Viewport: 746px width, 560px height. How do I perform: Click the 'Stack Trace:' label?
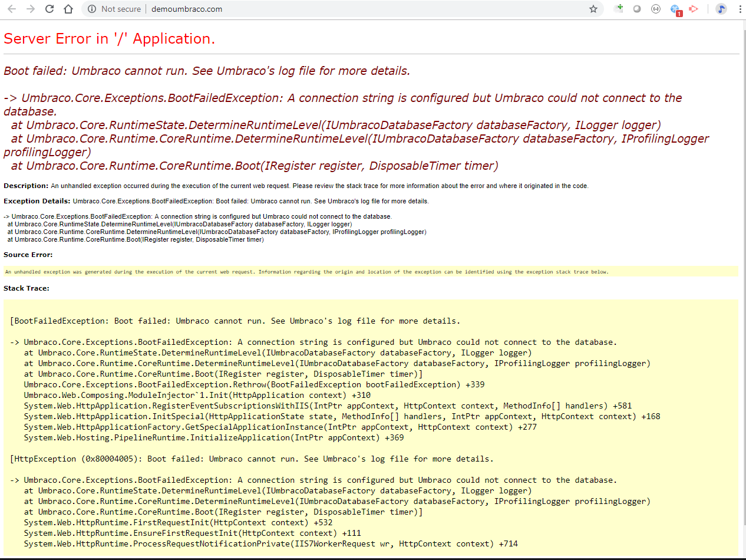point(27,288)
